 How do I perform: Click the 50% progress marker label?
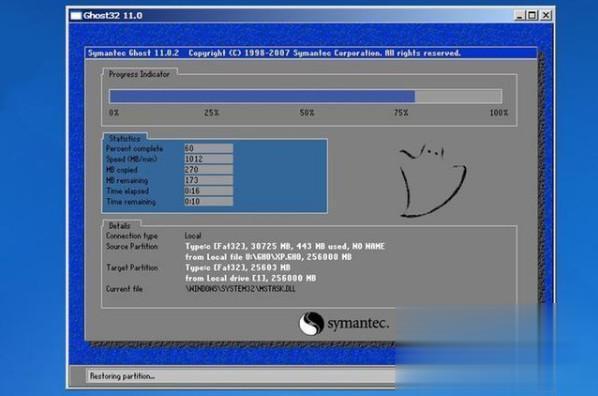pos(307,113)
